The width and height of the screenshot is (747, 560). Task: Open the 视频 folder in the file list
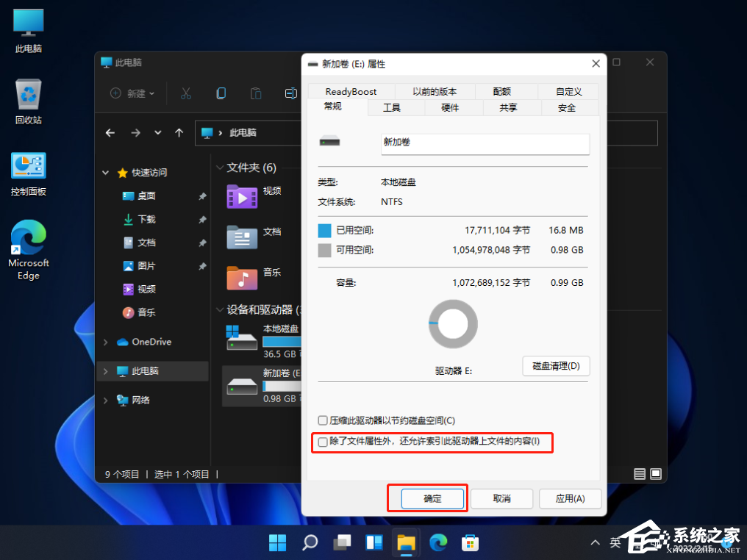242,196
